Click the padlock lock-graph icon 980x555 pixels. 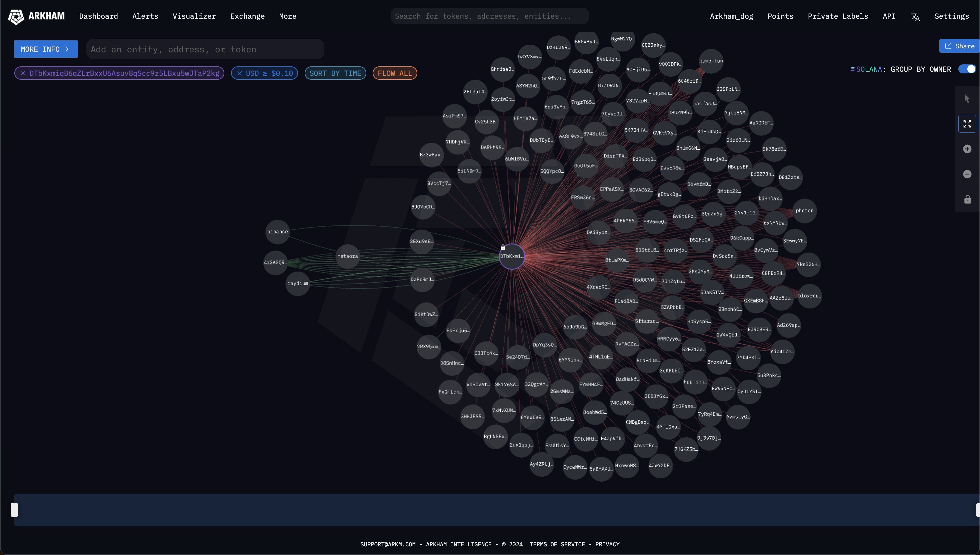[x=967, y=199]
